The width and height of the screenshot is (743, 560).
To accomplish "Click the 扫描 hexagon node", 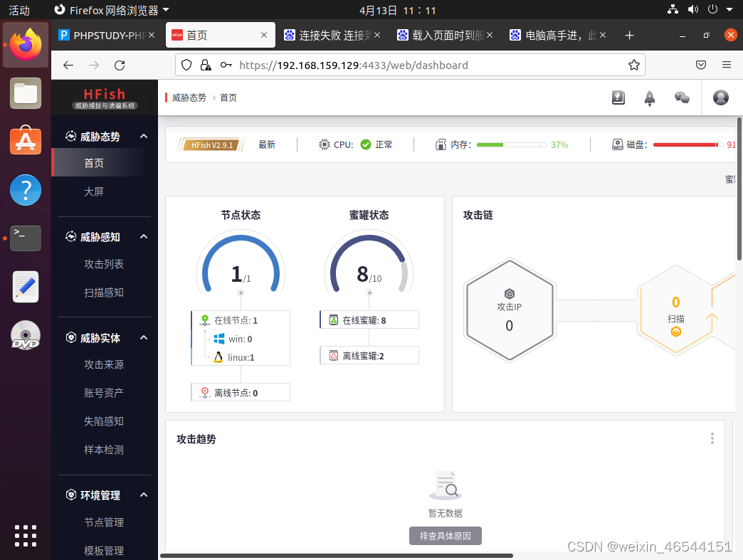I will point(675,310).
